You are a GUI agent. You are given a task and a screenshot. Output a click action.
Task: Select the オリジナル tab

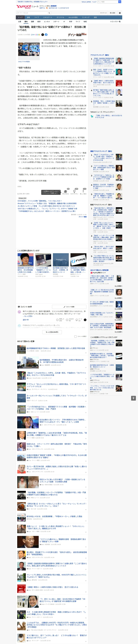point(60,17)
